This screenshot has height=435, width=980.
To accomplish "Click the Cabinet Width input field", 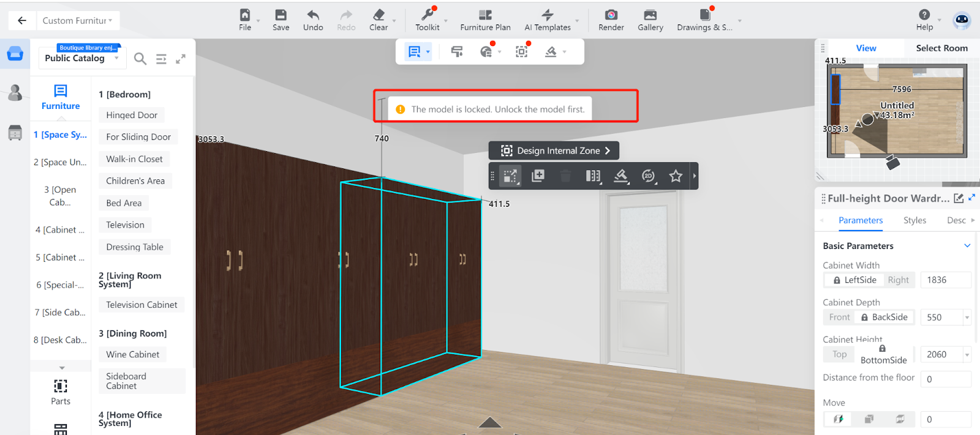I will pos(945,280).
